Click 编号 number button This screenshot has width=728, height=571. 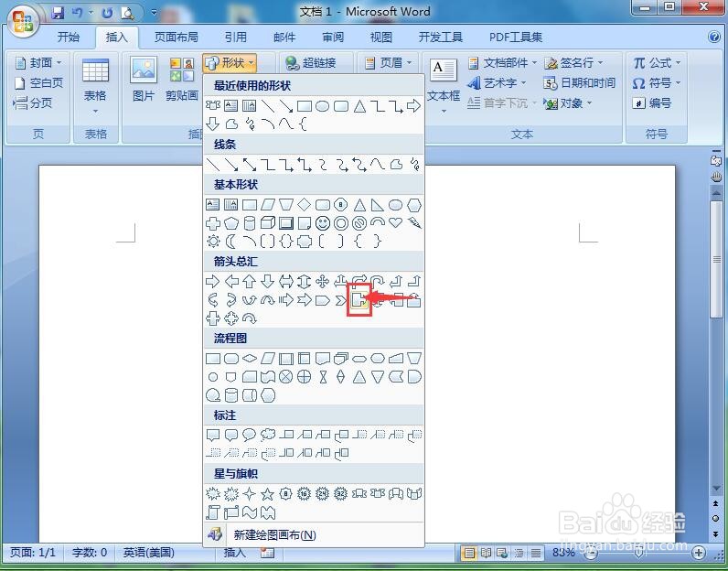tap(652, 102)
